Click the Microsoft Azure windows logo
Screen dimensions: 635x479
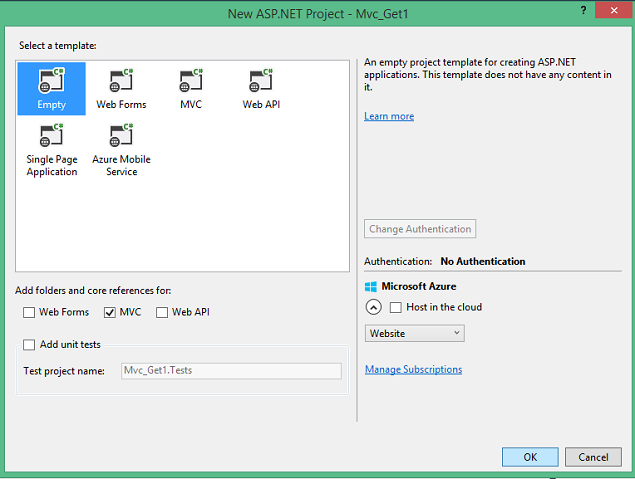pos(371,287)
